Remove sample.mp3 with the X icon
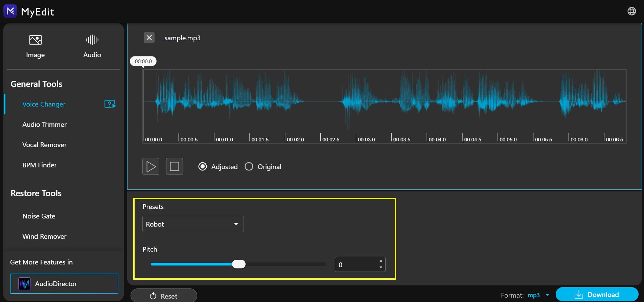644x302 pixels. pyautogui.click(x=149, y=38)
